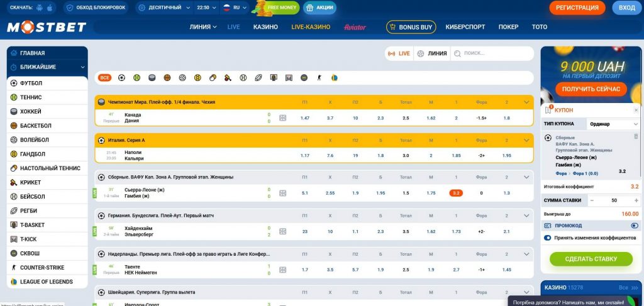Click the bet amount field showing 50
The height and width of the screenshot is (306, 644).
click(614, 200)
